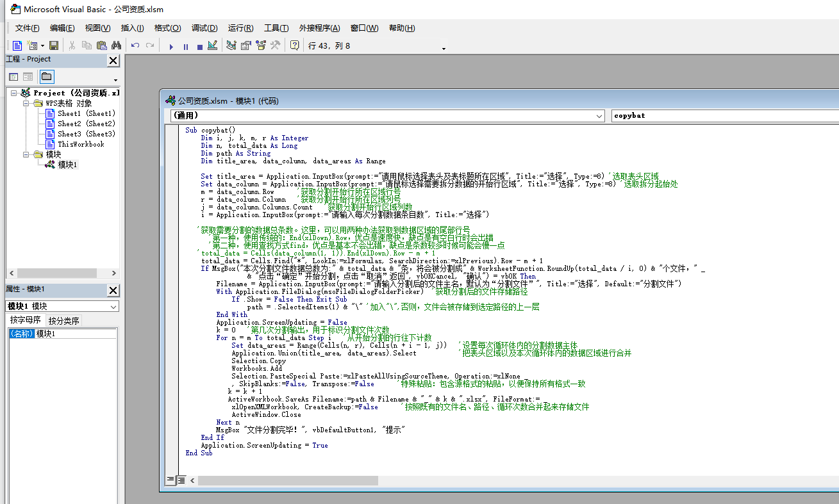Click the Redo arrow icon
This screenshot has height=504, width=839.
(x=150, y=45)
